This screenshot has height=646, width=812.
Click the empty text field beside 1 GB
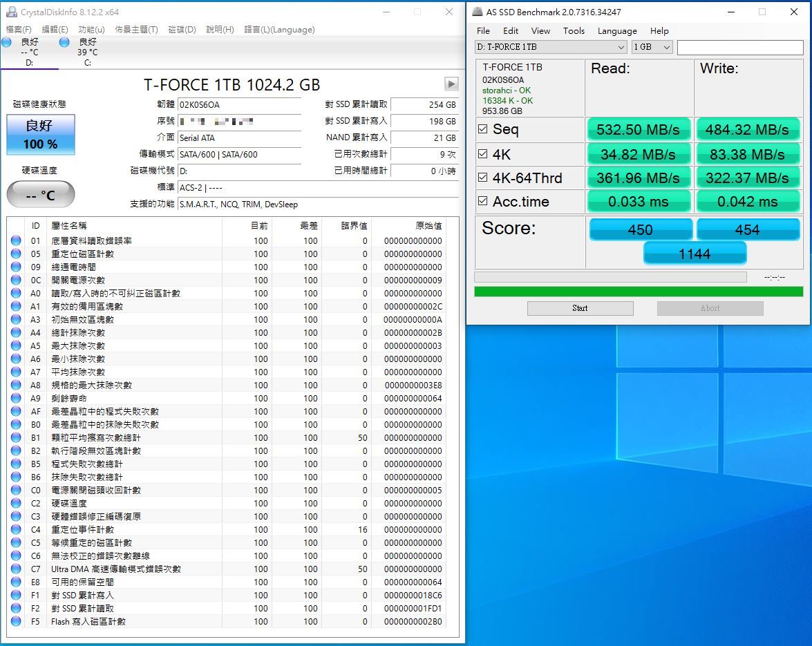tap(740, 47)
